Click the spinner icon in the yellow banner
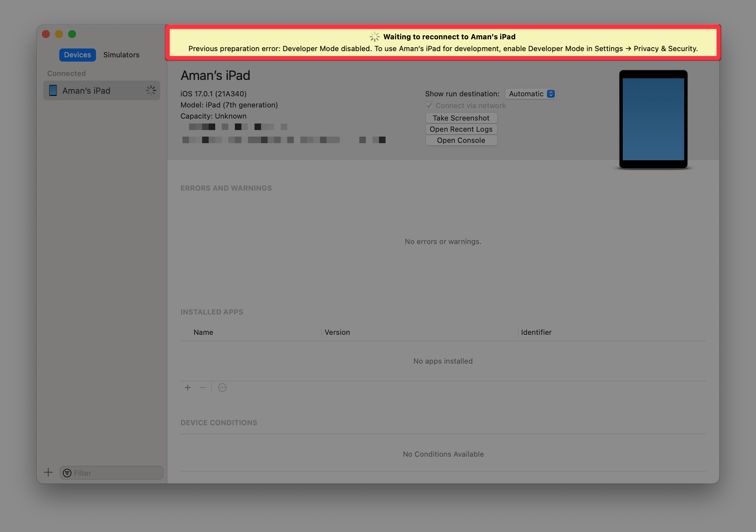The width and height of the screenshot is (756, 532). point(374,37)
